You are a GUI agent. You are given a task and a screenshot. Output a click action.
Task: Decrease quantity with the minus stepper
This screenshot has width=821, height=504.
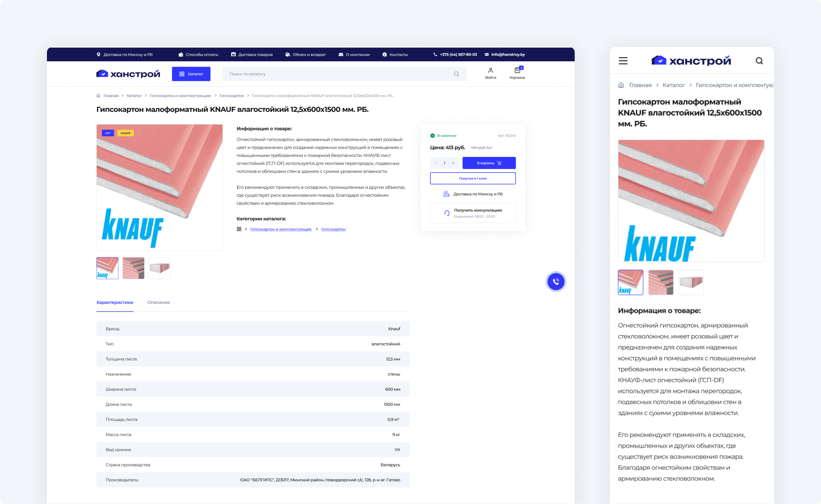[x=436, y=163]
